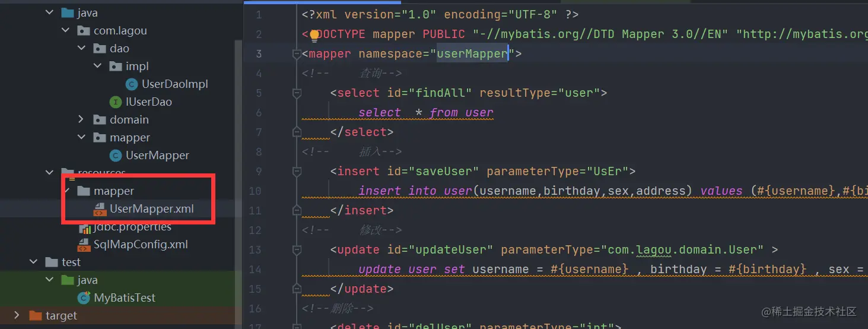
Task: Click fold end marker at line 7
Action: tap(297, 132)
